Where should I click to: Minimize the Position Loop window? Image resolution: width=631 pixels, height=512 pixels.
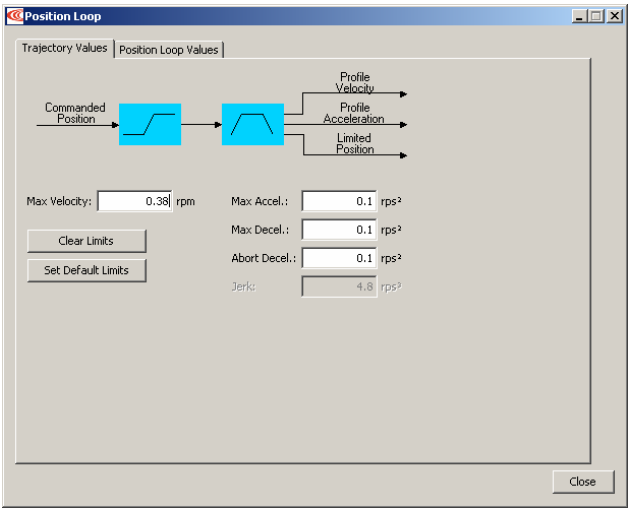pos(579,16)
